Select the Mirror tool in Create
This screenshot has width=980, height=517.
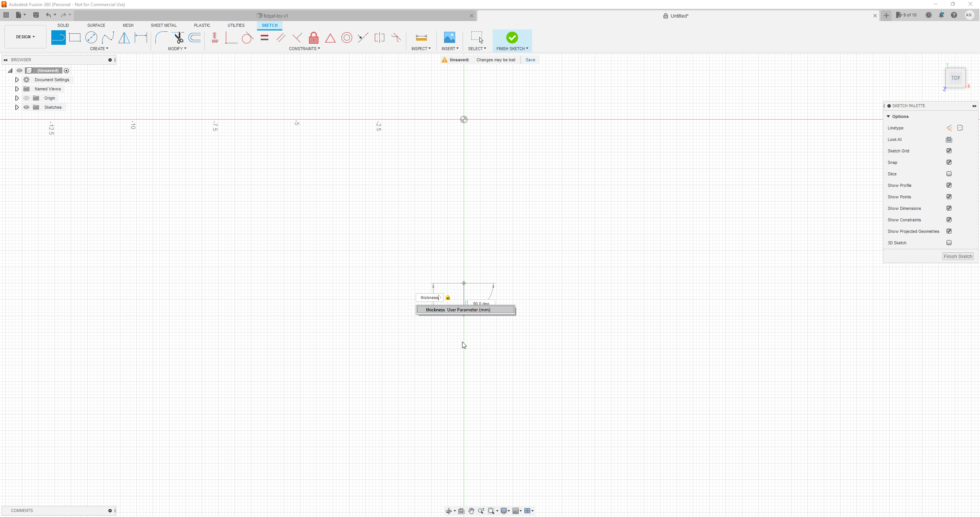coord(124,38)
